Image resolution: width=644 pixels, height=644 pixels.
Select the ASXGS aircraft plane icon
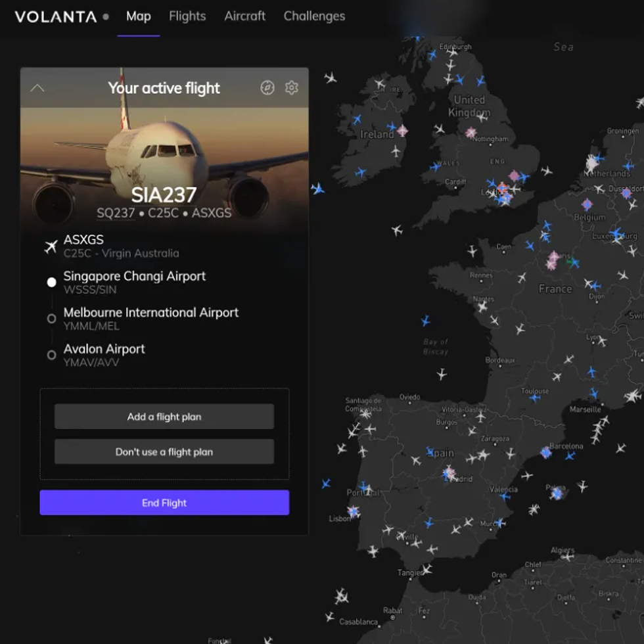point(51,246)
